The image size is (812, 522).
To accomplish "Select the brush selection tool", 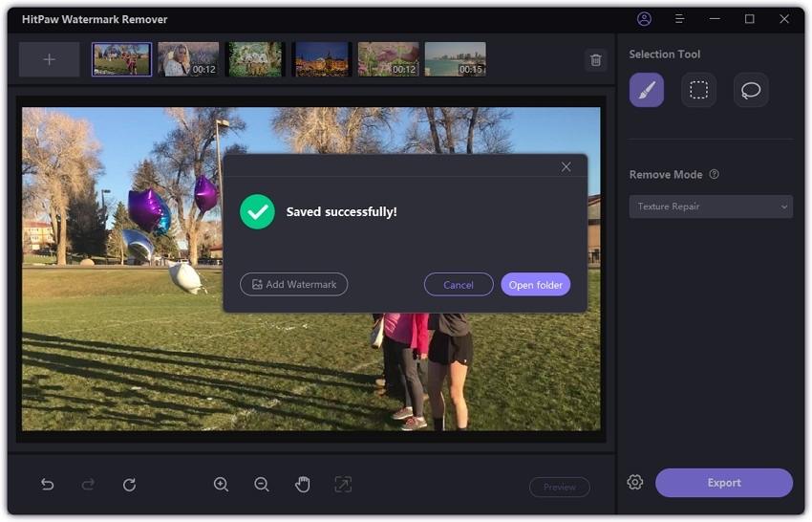I will pyautogui.click(x=647, y=90).
